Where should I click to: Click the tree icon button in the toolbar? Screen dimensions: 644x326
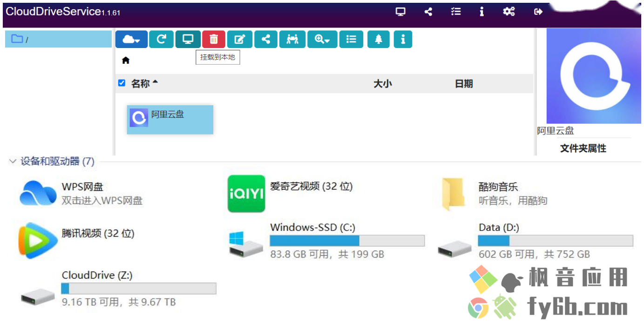[x=379, y=40]
